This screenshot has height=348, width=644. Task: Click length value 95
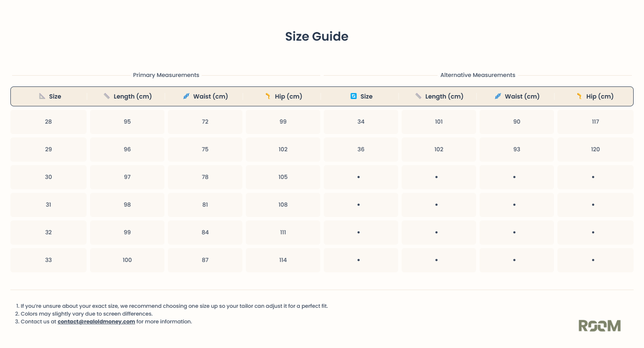[127, 122]
